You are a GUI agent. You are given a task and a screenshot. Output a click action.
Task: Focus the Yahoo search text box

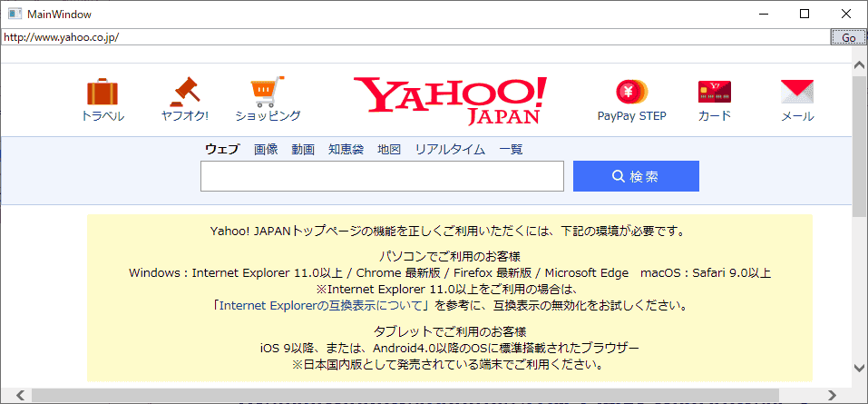382,176
